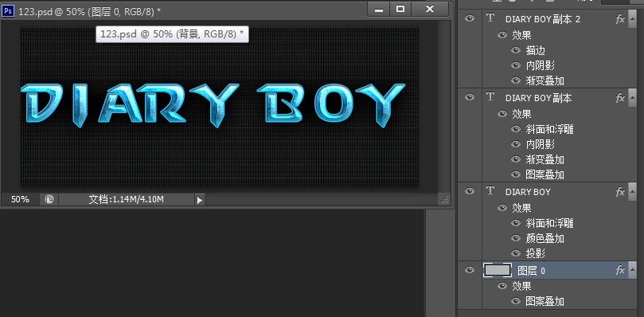644x317 pixels.
Task: Collapse effects list of DIARY BOY 副本
Action: (632, 98)
